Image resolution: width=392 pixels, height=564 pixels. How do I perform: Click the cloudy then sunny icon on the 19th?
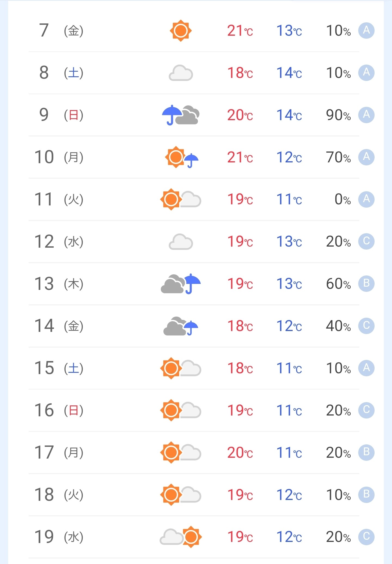180,537
